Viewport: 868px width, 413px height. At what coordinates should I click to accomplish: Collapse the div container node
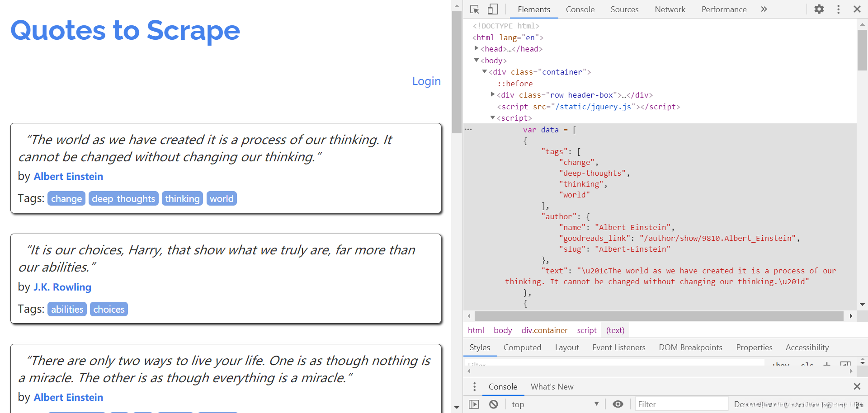tap(485, 71)
